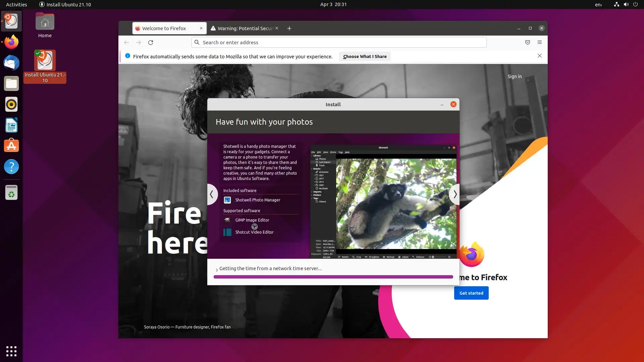Click the Save to Pocket icon
Screen dimensions: 644x362
point(527,42)
